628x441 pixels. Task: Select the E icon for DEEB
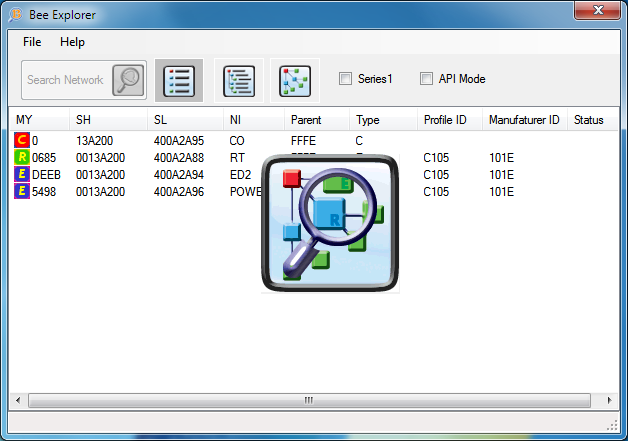coord(22,174)
